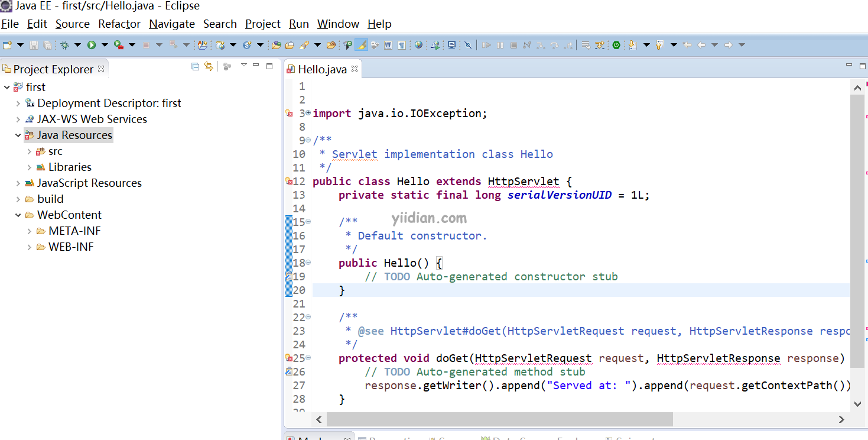Click the green power circle icon

pyautogui.click(x=616, y=45)
